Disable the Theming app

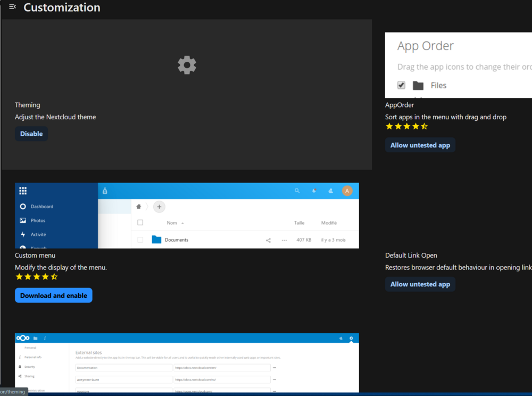[x=31, y=134]
